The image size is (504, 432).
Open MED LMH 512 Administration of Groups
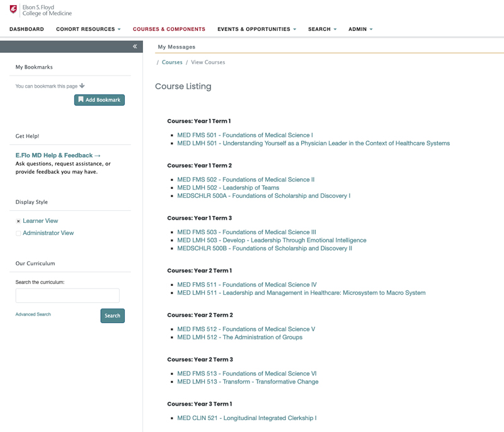pos(240,338)
